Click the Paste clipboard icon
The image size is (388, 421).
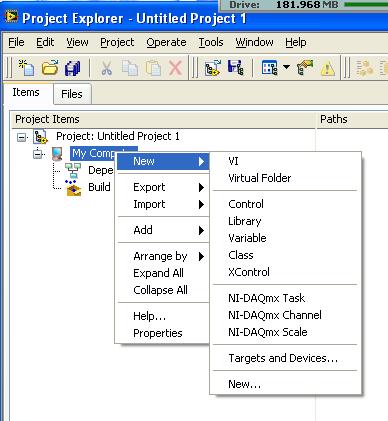coord(153,68)
